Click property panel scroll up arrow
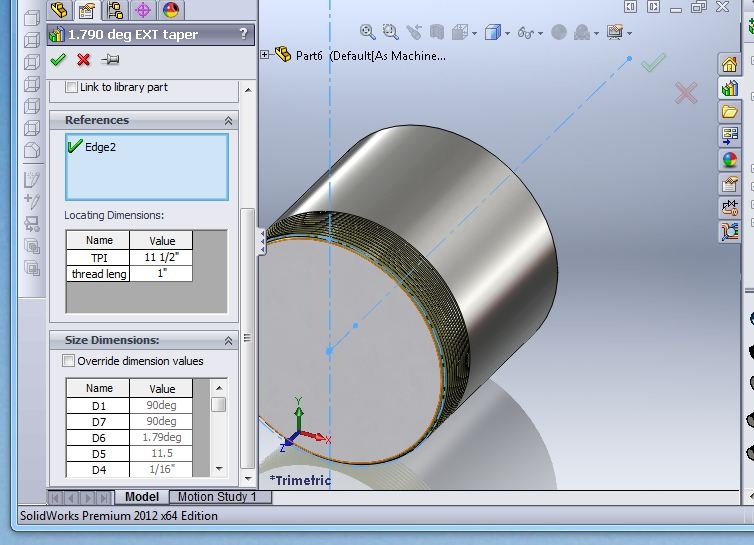 248,90
